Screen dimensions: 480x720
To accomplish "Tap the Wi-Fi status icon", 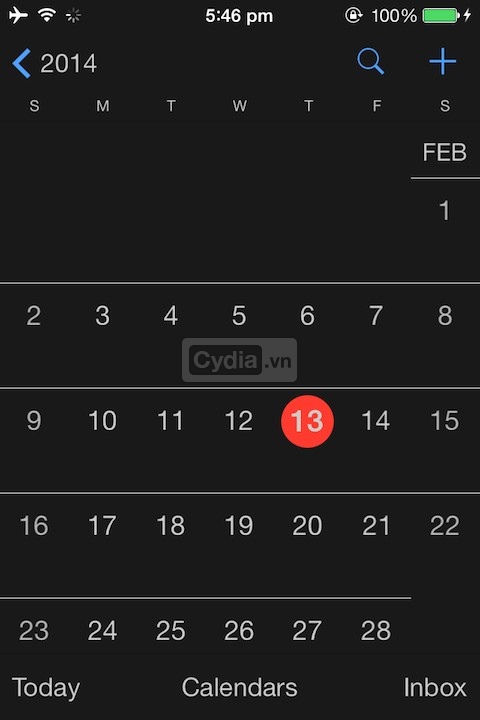I will (x=47, y=15).
